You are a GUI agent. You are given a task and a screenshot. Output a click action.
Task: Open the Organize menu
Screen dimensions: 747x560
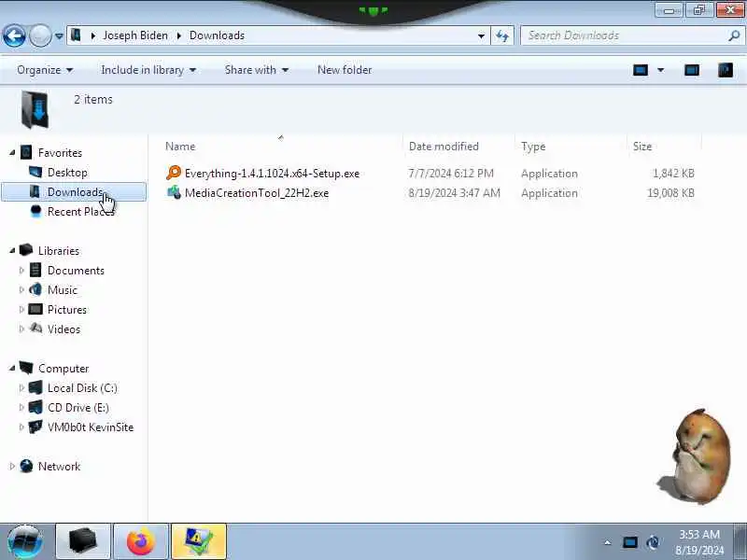pos(45,70)
